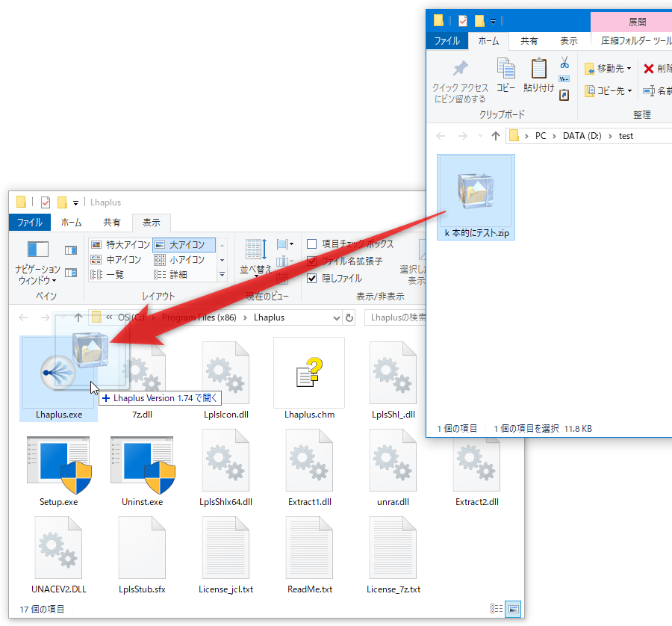Select the Setup.exe installer icon
The image size is (672, 626).
59,465
